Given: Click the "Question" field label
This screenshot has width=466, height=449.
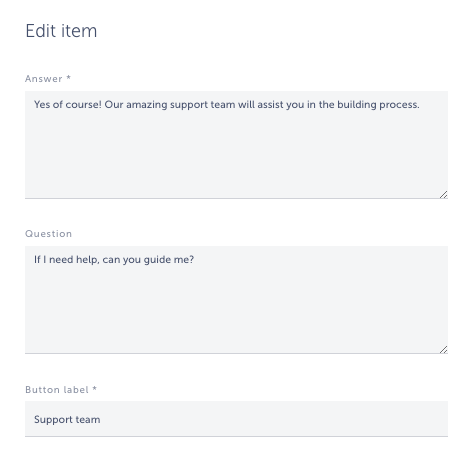Looking at the screenshot, I should click(48, 234).
